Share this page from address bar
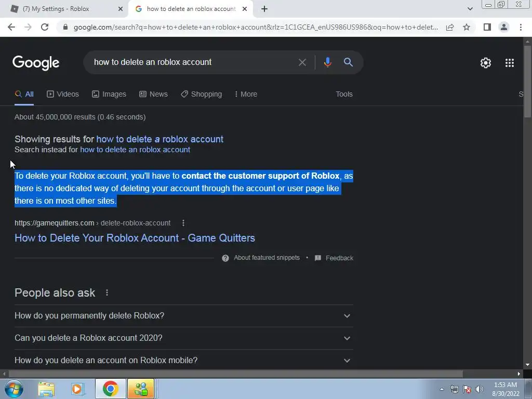The width and height of the screenshot is (532, 399). [x=450, y=27]
